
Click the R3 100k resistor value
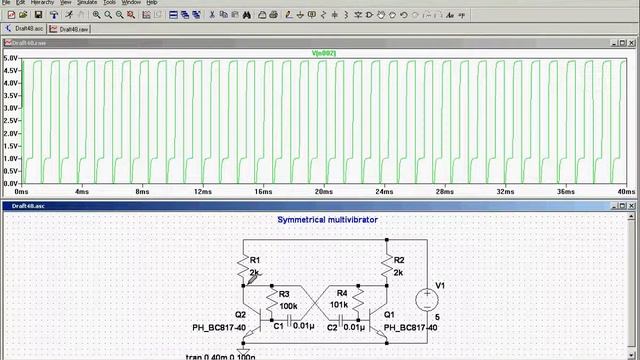click(288, 306)
